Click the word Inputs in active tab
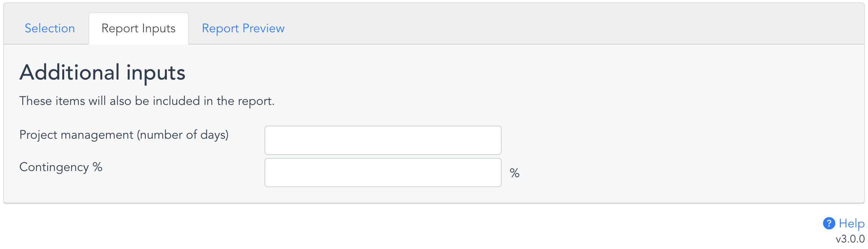868x249 pixels. coord(159,29)
